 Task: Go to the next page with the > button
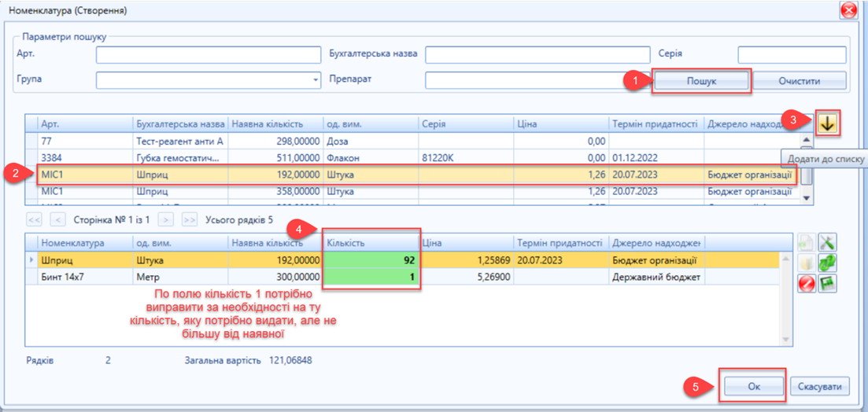(x=165, y=219)
